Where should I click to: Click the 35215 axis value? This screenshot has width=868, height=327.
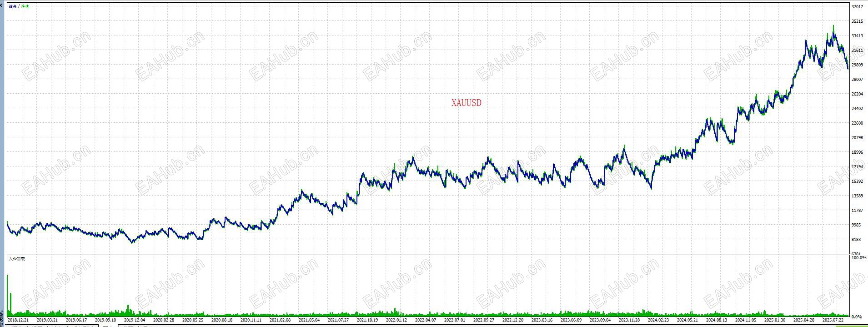click(857, 21)
